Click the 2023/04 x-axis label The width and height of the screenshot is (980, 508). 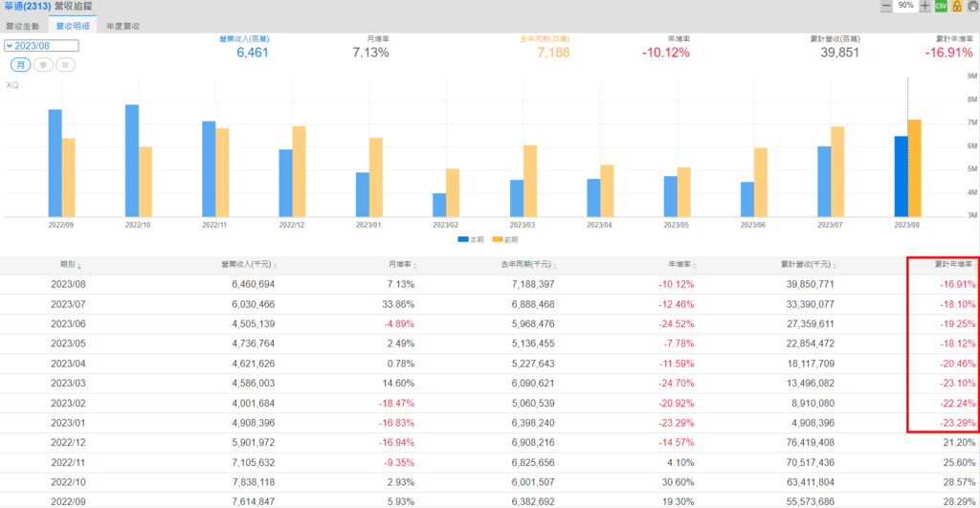point(599,225)
